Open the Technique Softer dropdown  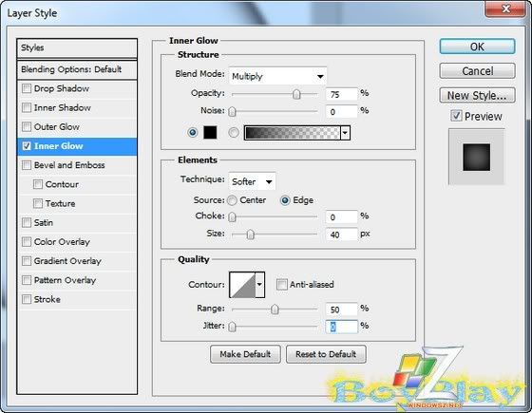(x=252, y=181)
